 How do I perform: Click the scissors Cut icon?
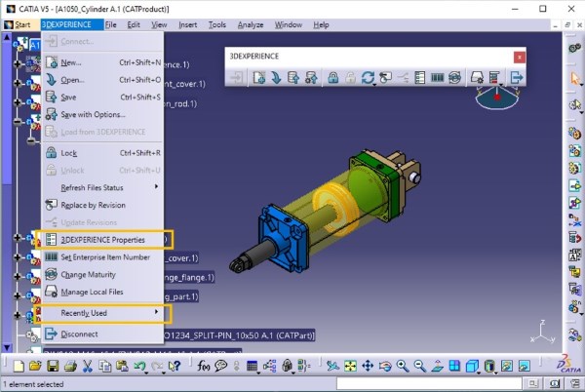coord(88,366)
